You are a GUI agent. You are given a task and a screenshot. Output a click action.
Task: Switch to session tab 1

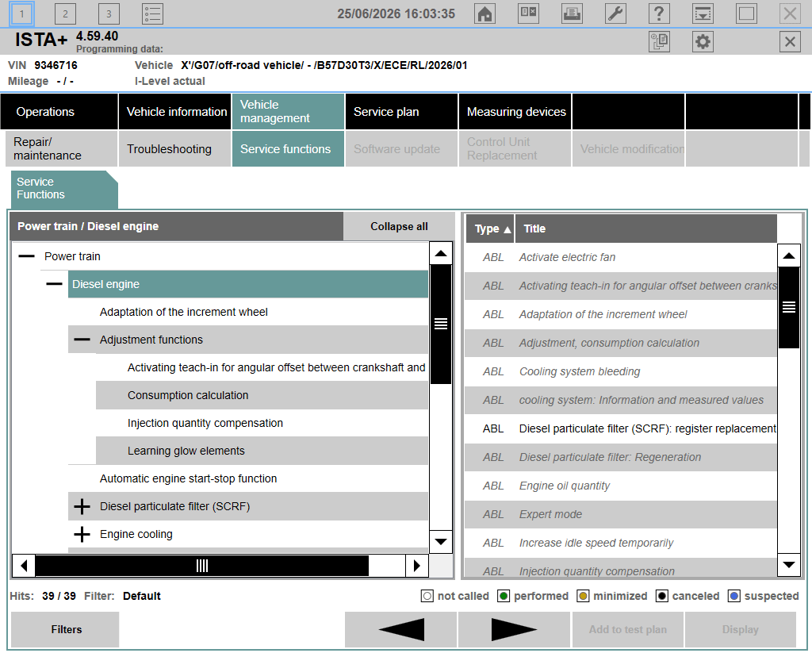pos(21,14)
